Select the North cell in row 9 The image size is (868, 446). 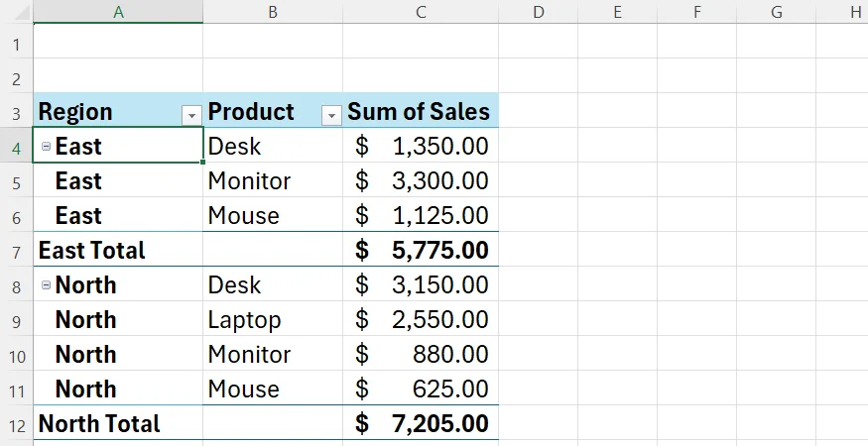[x=118, y=319]
